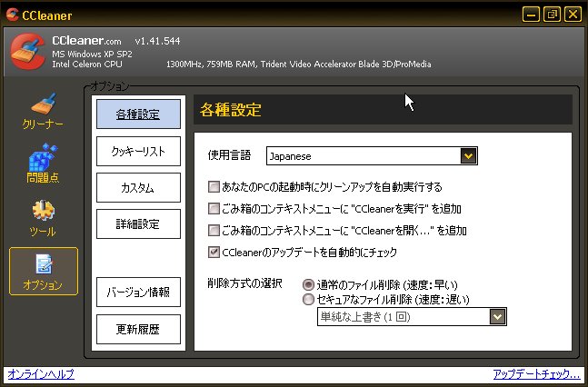Open the クリーナー (Cleaner) brush icon section

click(x=43, y=112)
